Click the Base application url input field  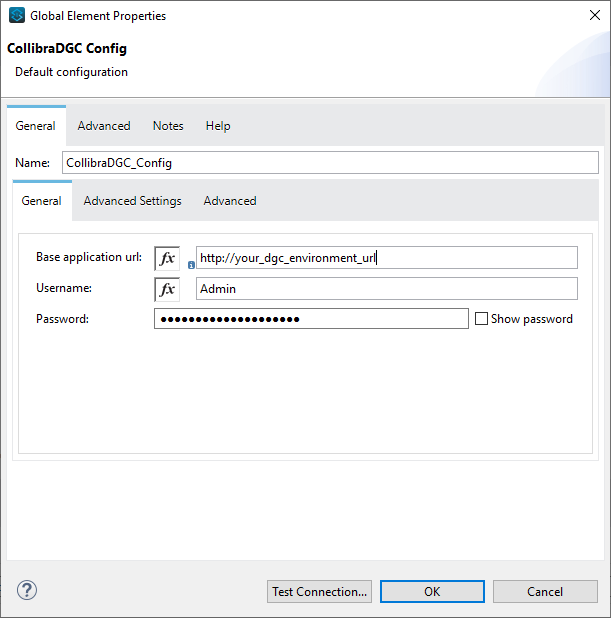(387, 258)
